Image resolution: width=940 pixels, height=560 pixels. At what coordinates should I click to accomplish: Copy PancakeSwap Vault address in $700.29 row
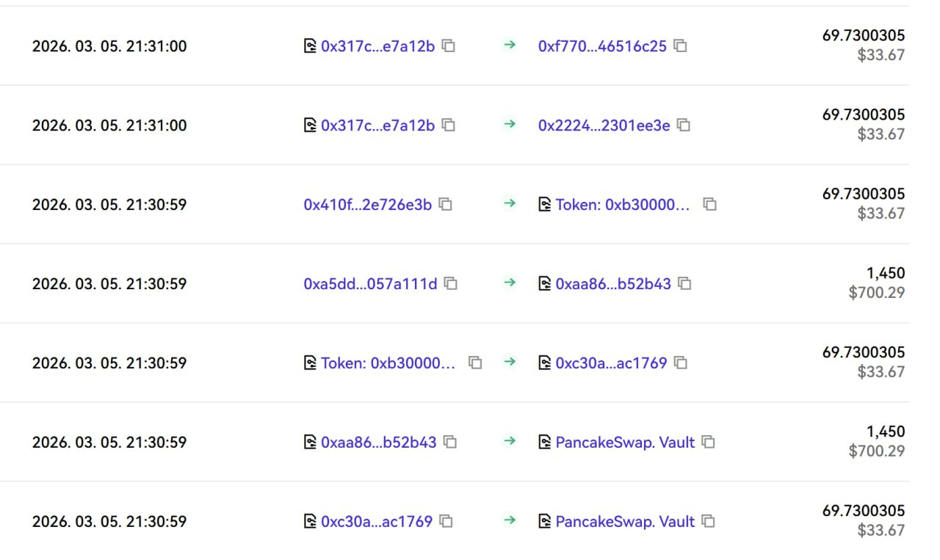pos(708,443)
